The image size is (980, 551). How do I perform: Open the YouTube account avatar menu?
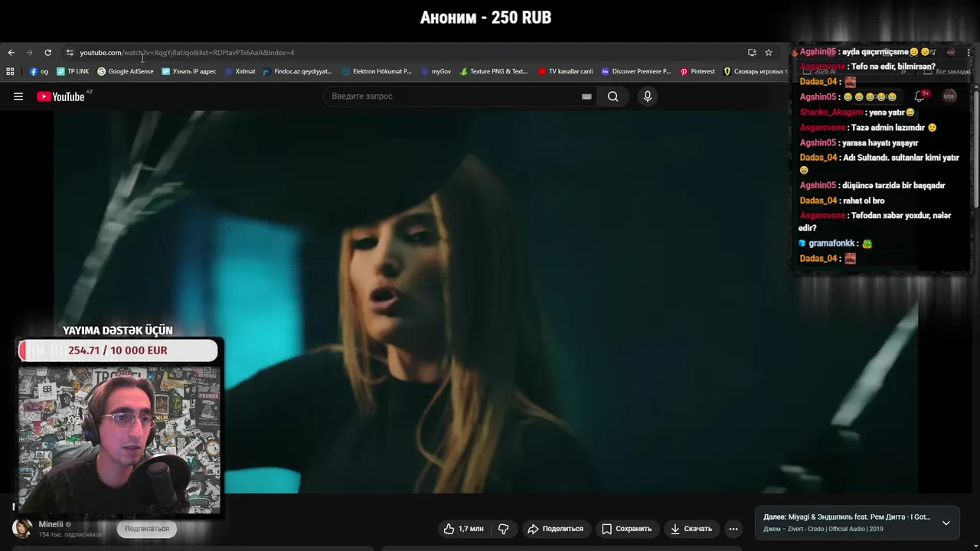(x=949, y=96)
